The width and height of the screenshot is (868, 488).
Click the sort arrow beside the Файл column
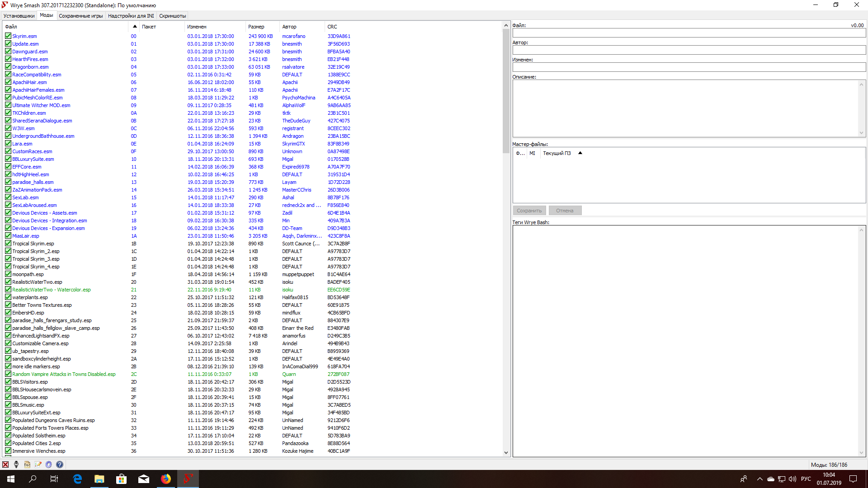pos(135,26)
